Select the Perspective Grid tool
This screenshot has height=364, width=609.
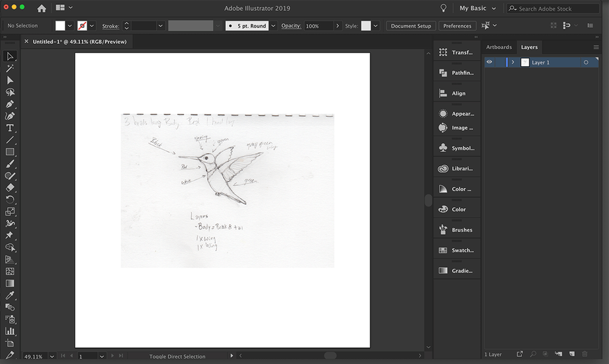pos(10,259)
